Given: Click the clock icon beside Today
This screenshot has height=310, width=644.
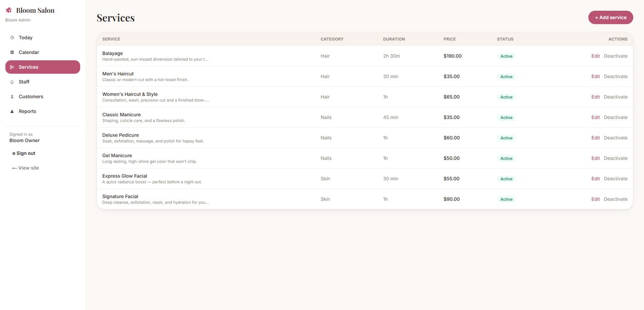Looking at the screenshot, I should (x=12, y=38).
